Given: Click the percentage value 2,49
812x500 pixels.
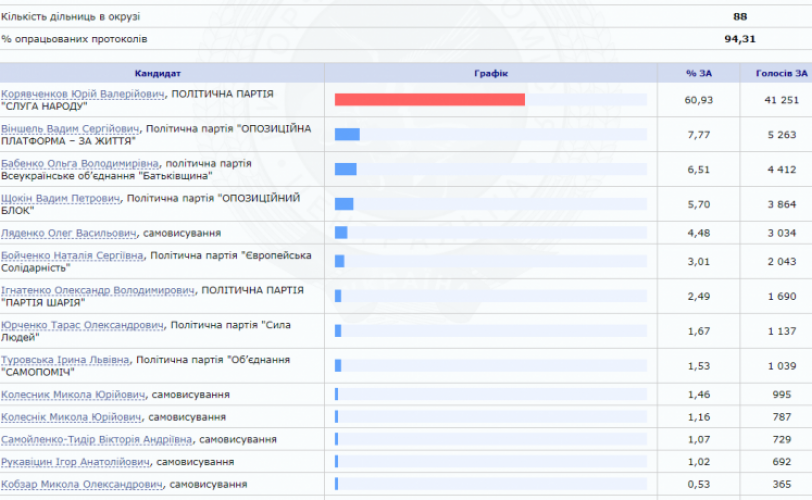Looking at the screenshot, I should point(699,296).
